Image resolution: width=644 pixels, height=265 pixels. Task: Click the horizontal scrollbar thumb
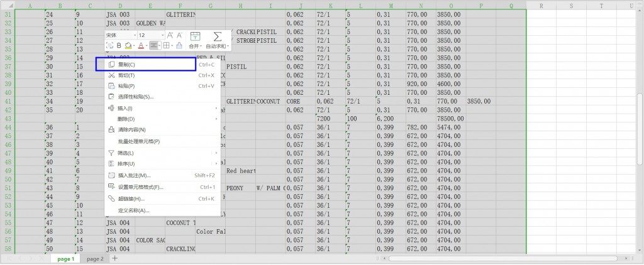click(502, 259)
